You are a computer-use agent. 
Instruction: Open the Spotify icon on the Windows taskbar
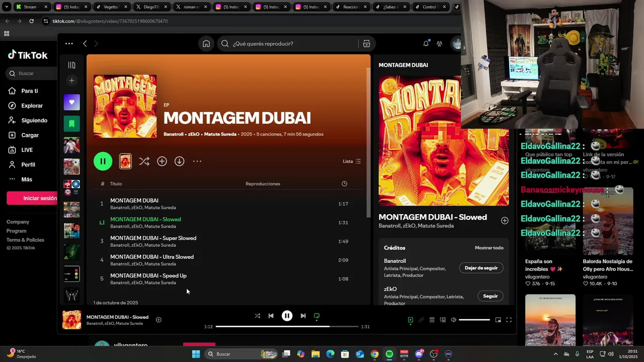click(389, 354)
